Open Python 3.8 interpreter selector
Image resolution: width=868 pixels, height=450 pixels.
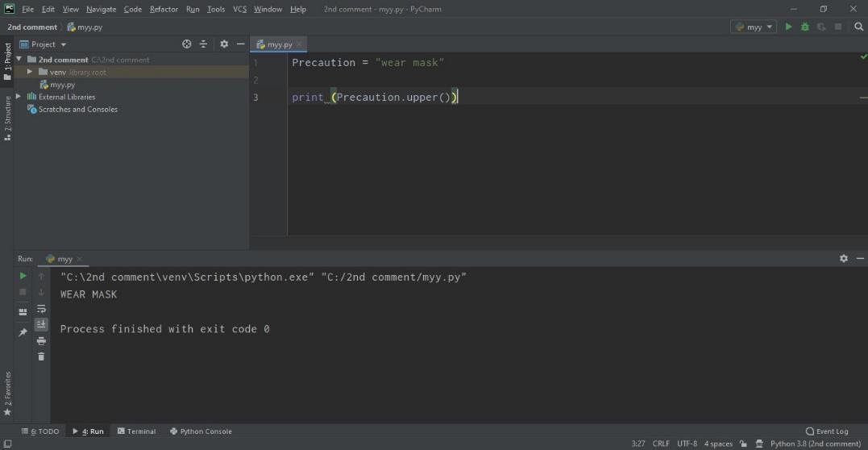click(816, 444)
